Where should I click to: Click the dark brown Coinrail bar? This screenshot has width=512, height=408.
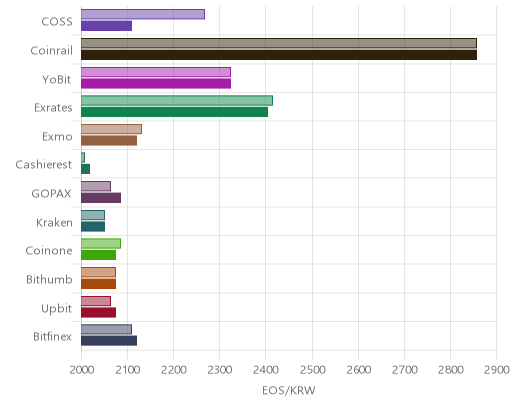pyautogui.click(x=279, y=55)
